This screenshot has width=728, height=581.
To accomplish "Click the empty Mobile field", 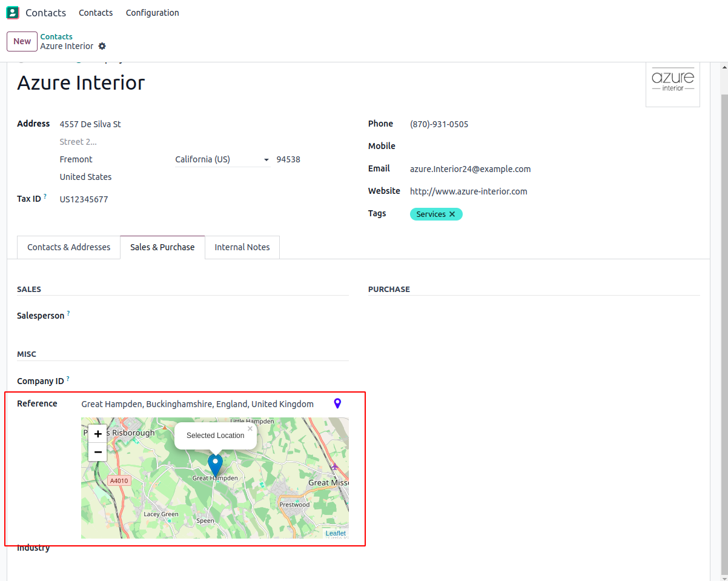I will pyautogui.click(x=555, y=147).
